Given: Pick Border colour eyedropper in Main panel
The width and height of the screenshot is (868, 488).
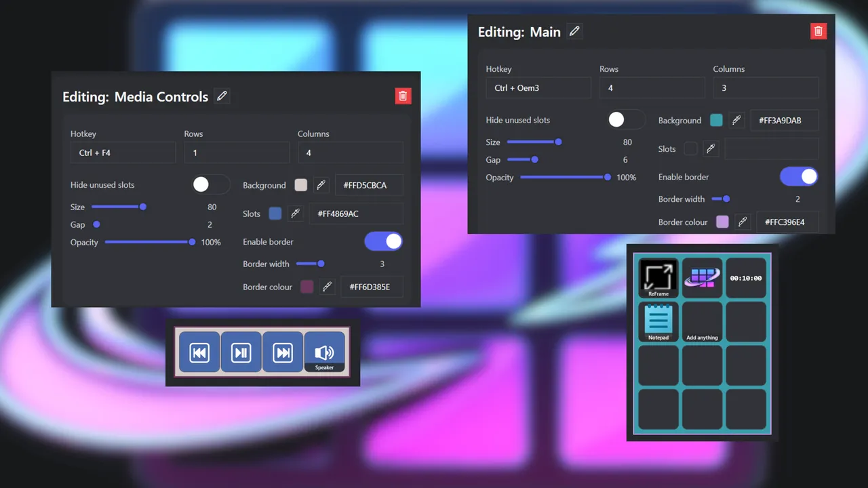Looking at the screenshot, I should click(743, 222).
